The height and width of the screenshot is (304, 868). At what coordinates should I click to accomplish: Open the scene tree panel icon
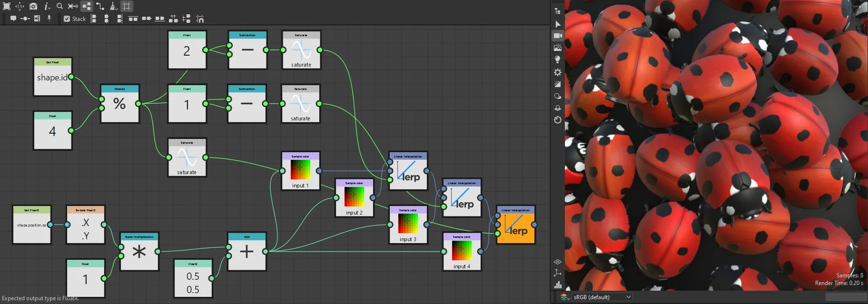pos(558,11)
